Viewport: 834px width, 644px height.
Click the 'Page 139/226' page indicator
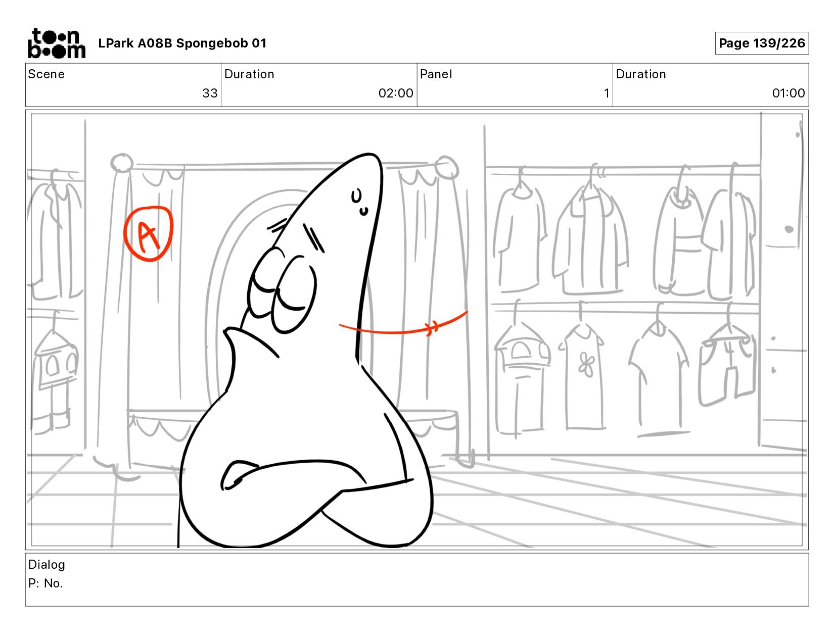(x=762, y=43)
